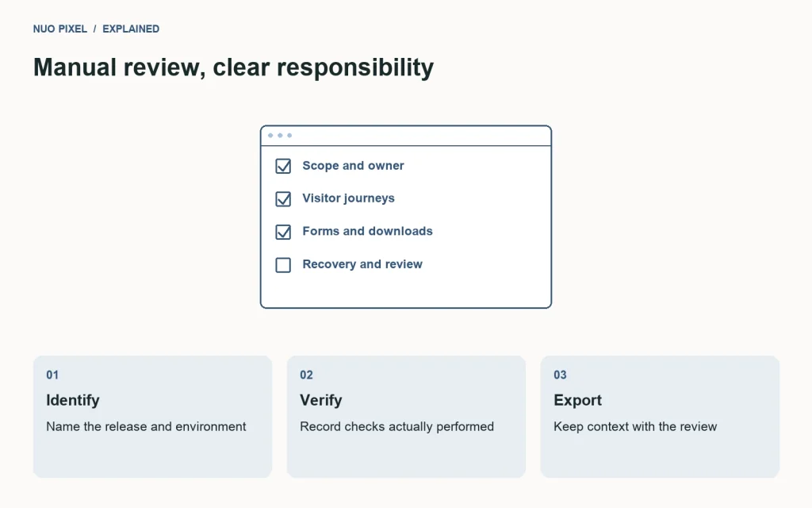812x508 pixels.
Task: Click the "Recovery and review" label
Action: 362,264
